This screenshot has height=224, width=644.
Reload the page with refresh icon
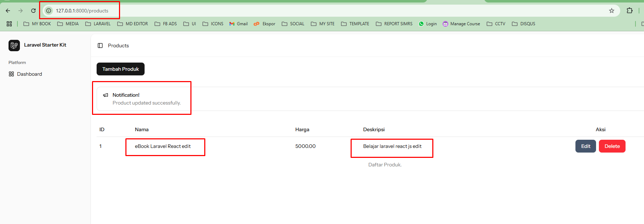pos(33,11)
